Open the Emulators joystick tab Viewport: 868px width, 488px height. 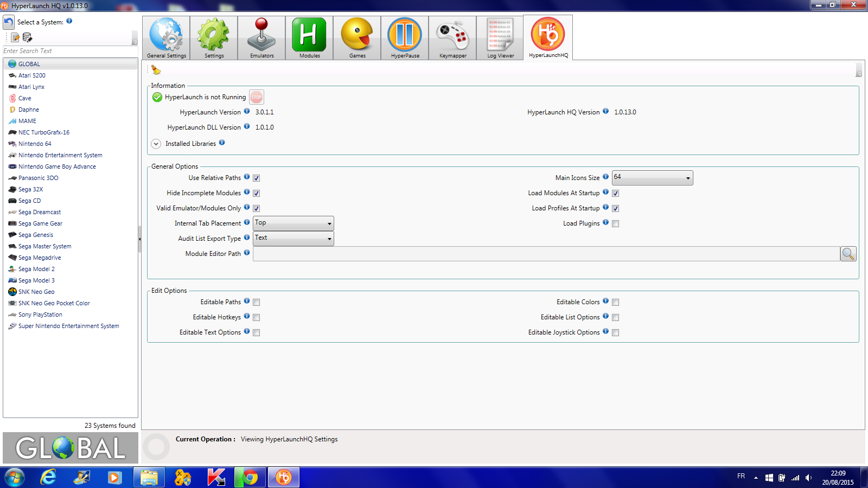click(x=261, y=37)
